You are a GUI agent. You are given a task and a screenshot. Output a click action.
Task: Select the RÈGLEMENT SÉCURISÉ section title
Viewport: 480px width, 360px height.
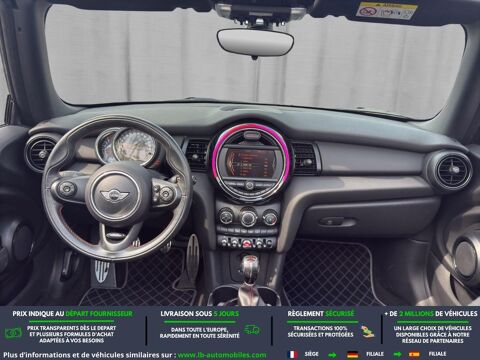[321, 314]
